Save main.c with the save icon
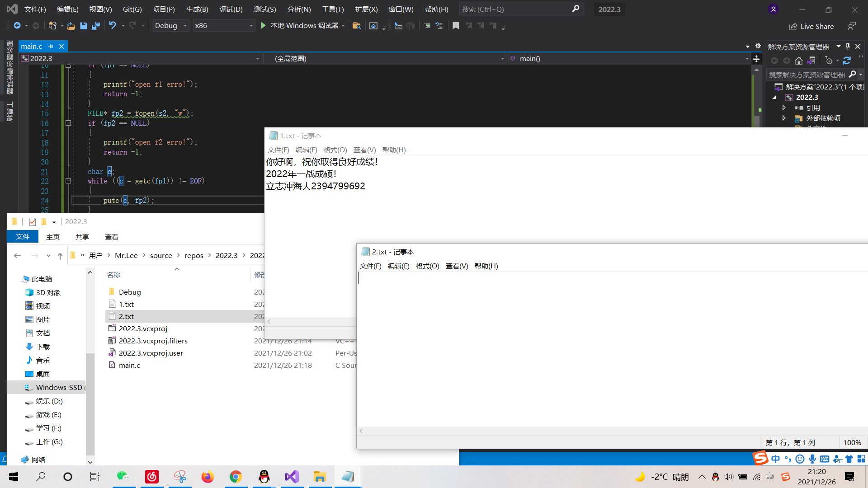The image size is (868, 488). (83, 26)
